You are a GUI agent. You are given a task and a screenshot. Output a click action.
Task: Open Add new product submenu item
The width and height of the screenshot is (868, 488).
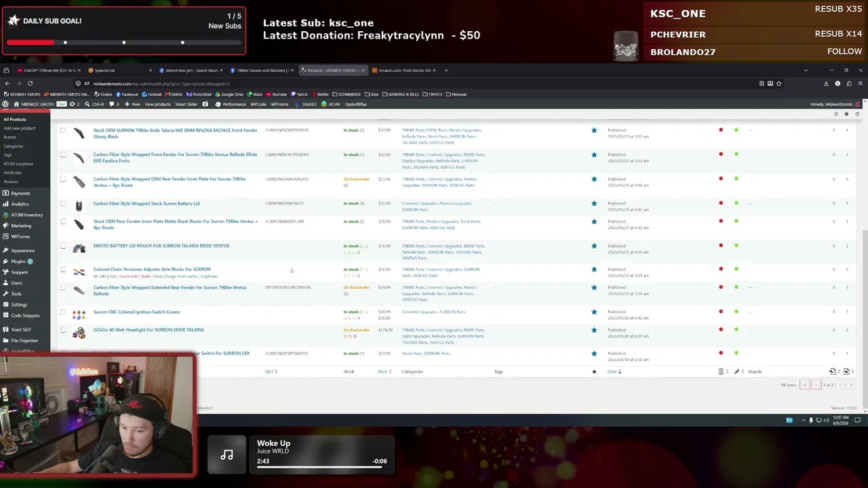(19, 128)
